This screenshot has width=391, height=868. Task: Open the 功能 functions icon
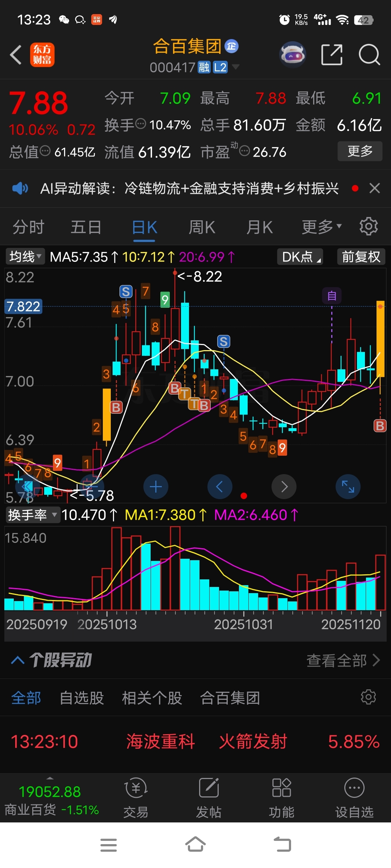[282, 798]
